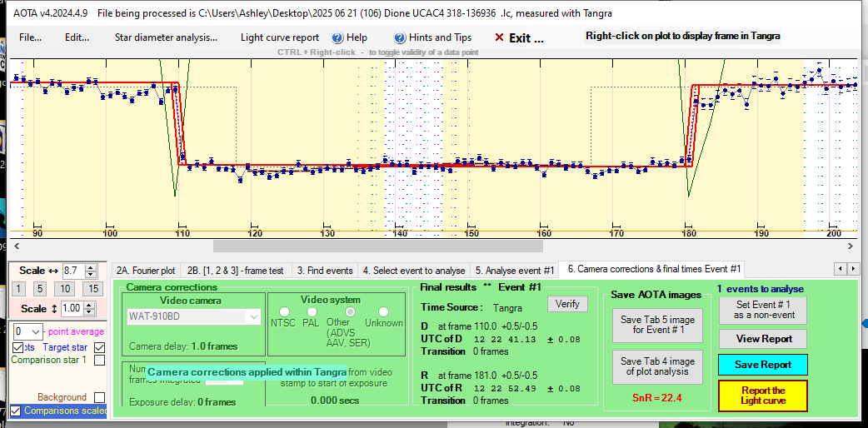The width and height of the screenshot is (868, 428).
Task: Enable the Comparison star 1 checkbox
Action: pyautogui.click(x=100, y=361)
